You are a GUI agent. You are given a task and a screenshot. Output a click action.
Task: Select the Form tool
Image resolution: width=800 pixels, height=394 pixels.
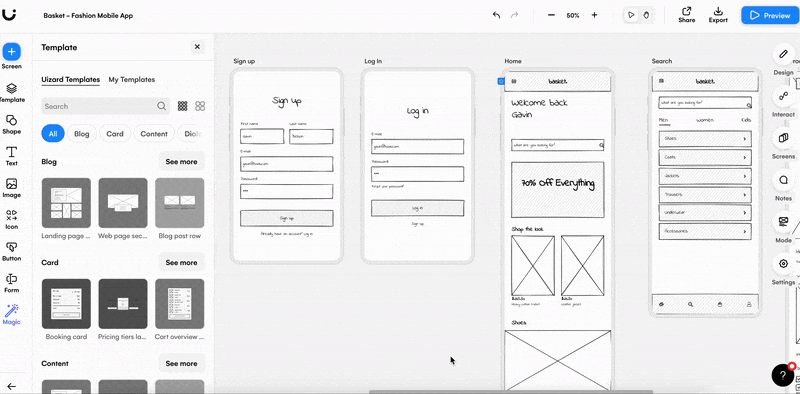(11, 279)
